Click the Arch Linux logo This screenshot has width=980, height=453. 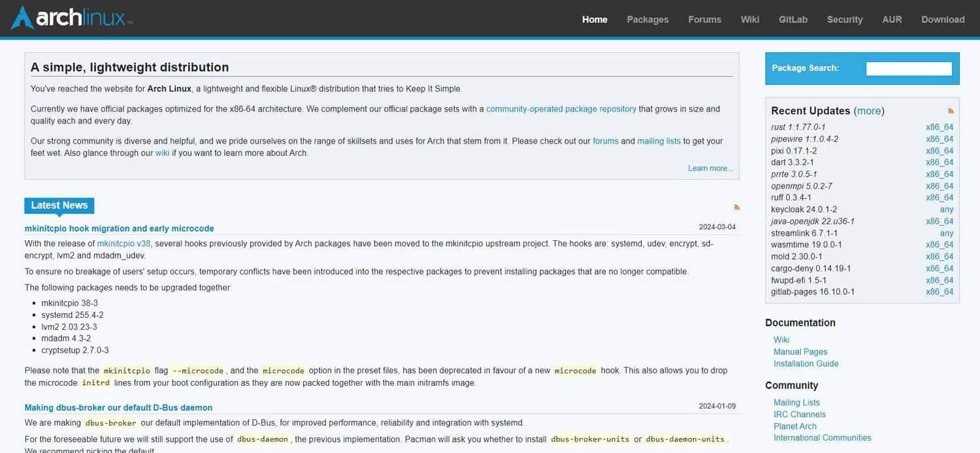[72, 18]
